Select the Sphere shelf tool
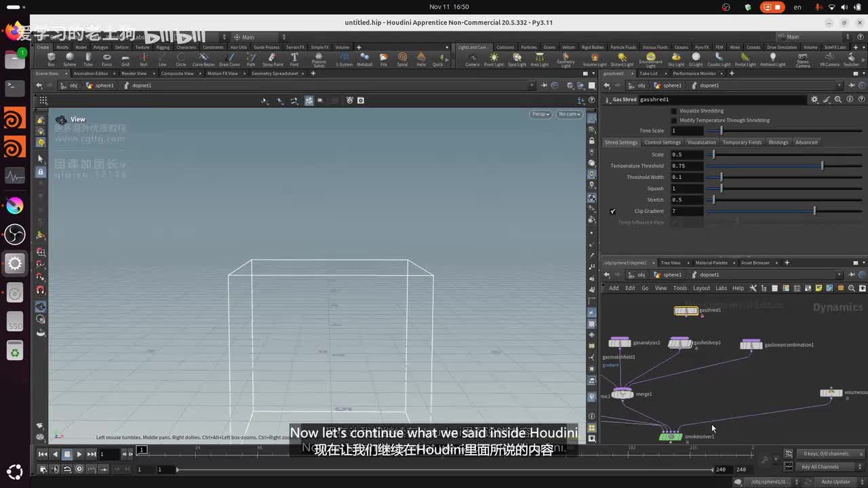This screenshot has width=868, height=488. click(70, 60)
